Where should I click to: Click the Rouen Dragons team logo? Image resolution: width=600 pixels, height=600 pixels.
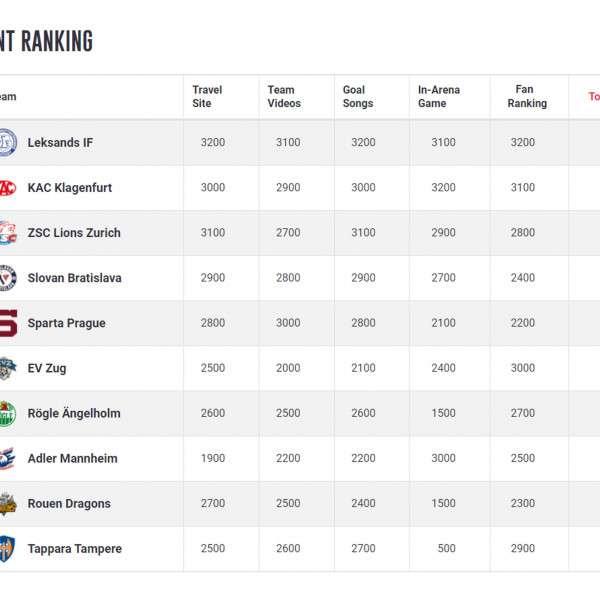[7, 503]
